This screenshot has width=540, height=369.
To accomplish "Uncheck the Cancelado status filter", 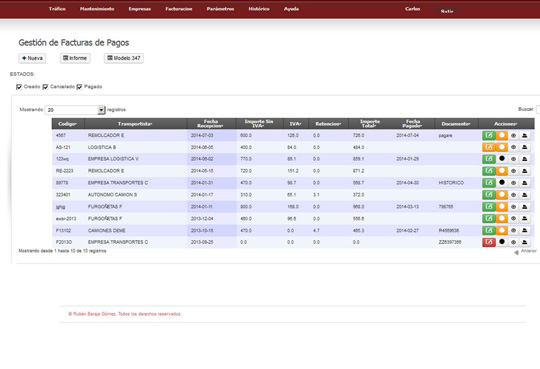I will click(x=45, y=87).
